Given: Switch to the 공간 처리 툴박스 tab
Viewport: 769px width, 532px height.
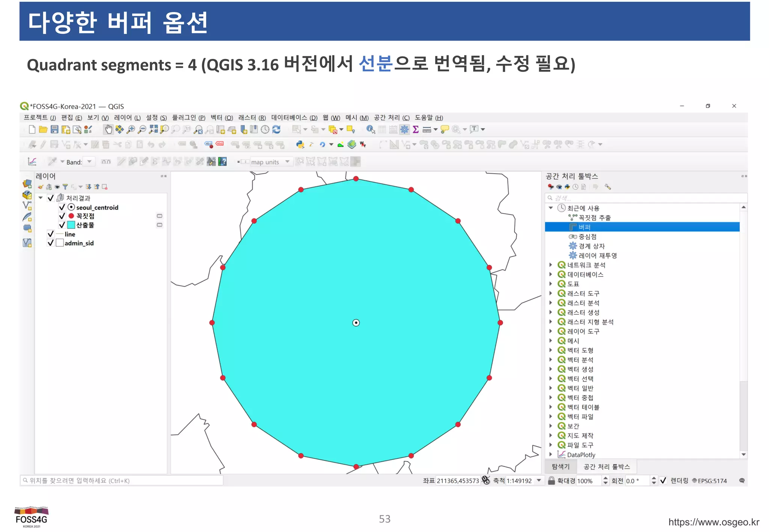Looking at the screenshot, I should coord(606,467).
